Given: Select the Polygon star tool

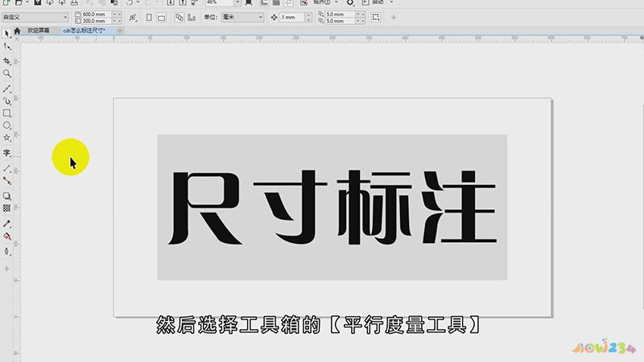Looking at the screenshot, I should 6,138.
